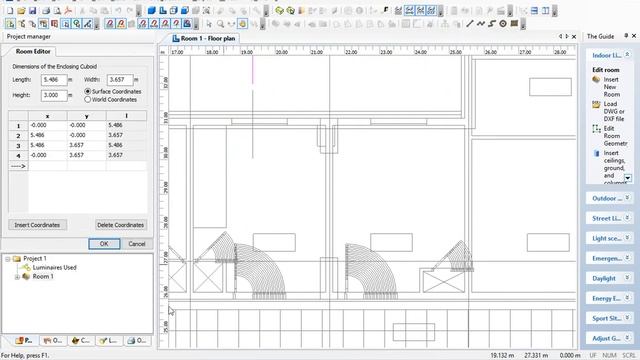Select coordinate row 3 x value 5.486
Screen dimensions: 640x360
[47, 145]
